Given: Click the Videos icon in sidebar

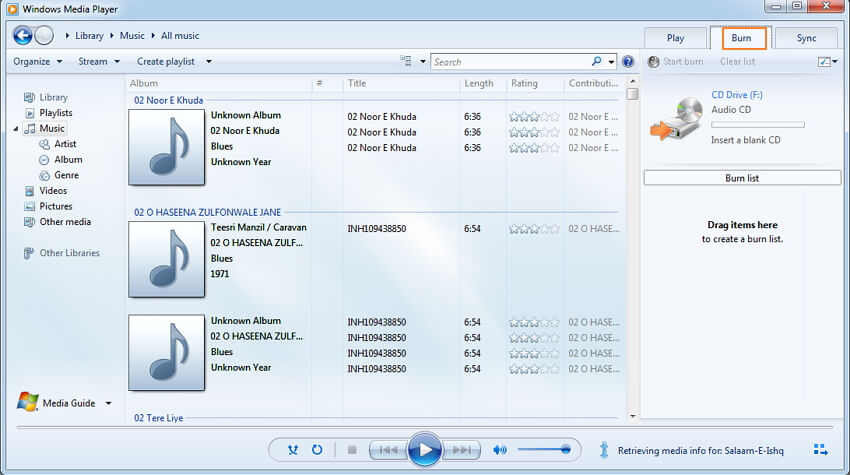Looking at the screenshot, I should coord(30,191).
